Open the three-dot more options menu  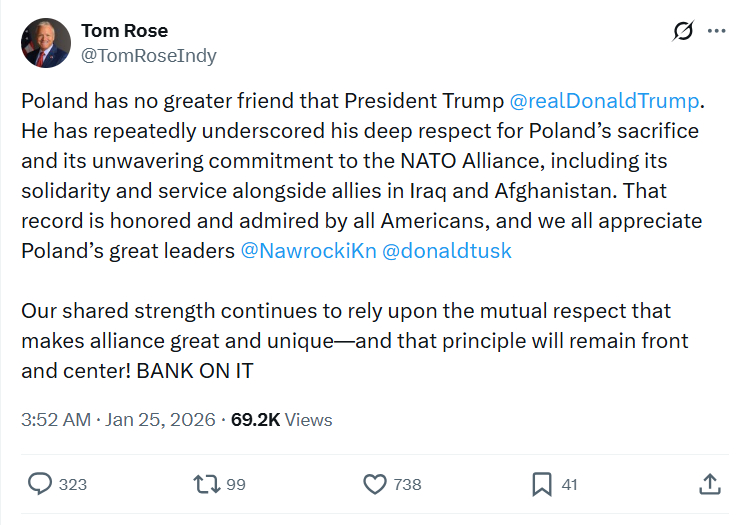coord(716,31)
